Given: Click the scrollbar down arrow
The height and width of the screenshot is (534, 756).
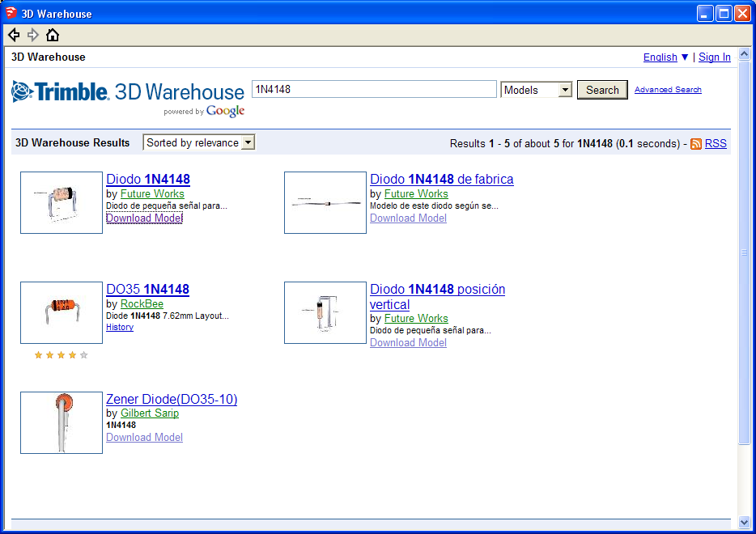Looking at the screenshot, I should (x=745, y=522).
